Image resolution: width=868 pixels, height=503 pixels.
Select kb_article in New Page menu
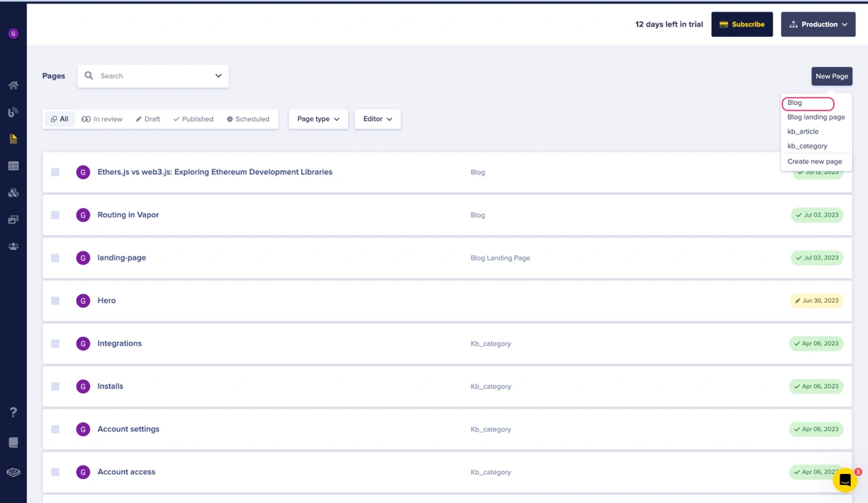pyautogui.click(x=803, y=132)
